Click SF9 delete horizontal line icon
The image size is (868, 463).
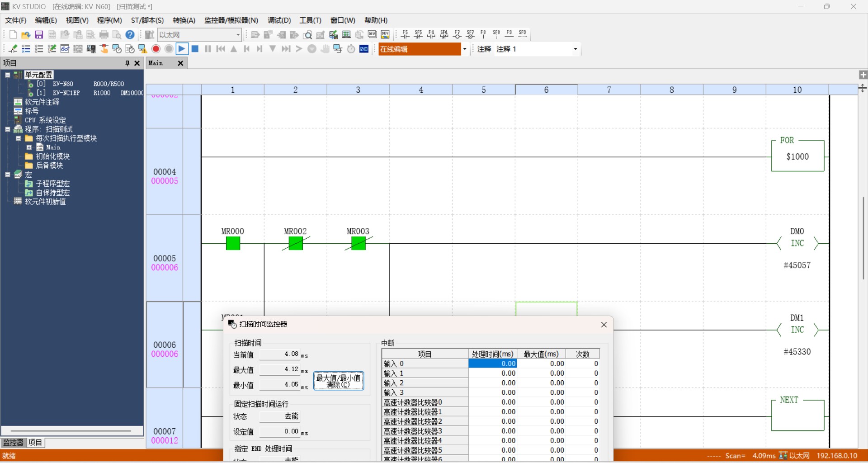[x=523, y=34]
